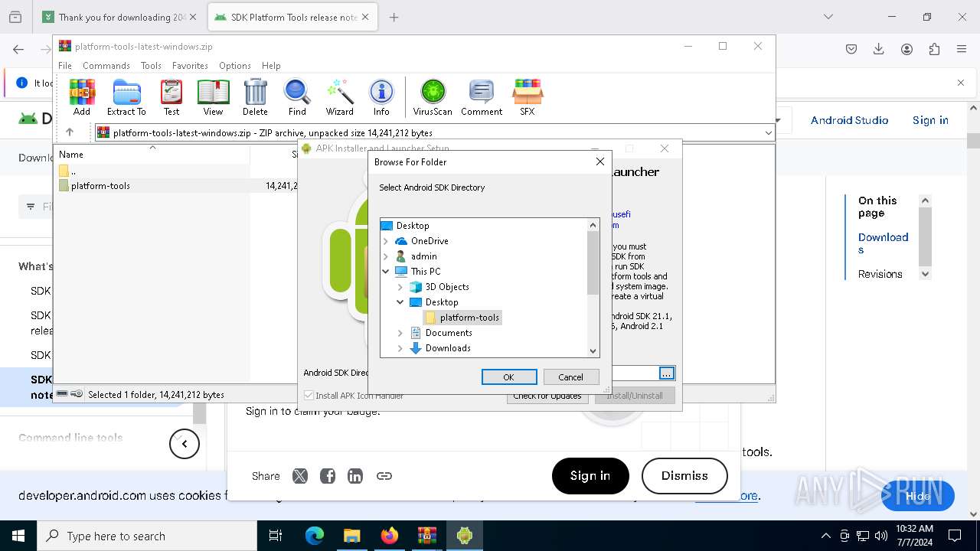Click the WinRAR taskbar icon
The width and height of the screenshot is (980, 551).
click(x=426, y=536)
